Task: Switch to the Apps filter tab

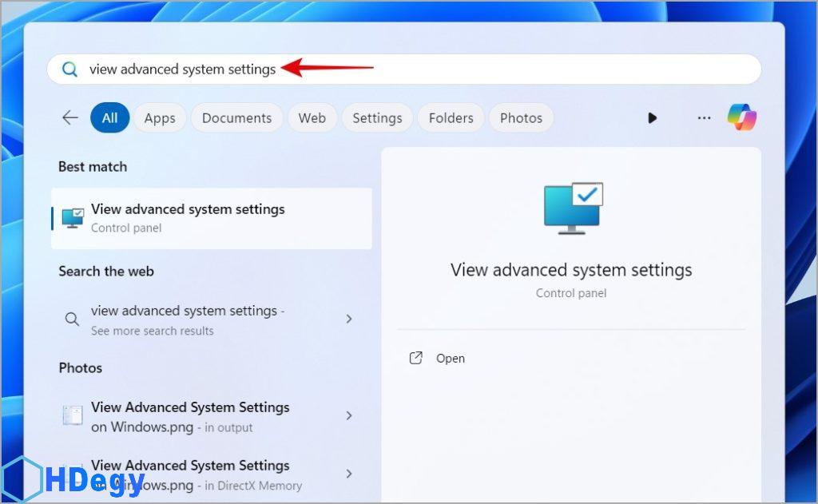Action: [x=160, y=118]
